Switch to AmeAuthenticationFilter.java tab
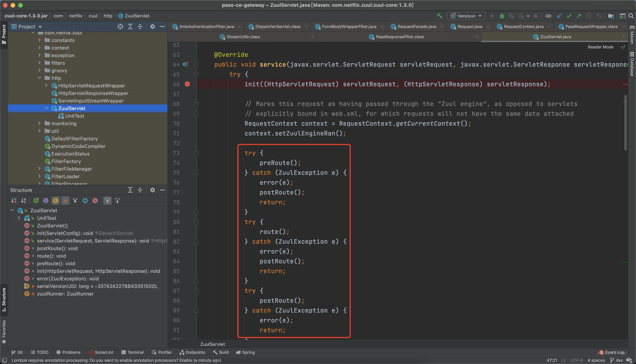This screenshot has width=636, height=364. [206, 26]
